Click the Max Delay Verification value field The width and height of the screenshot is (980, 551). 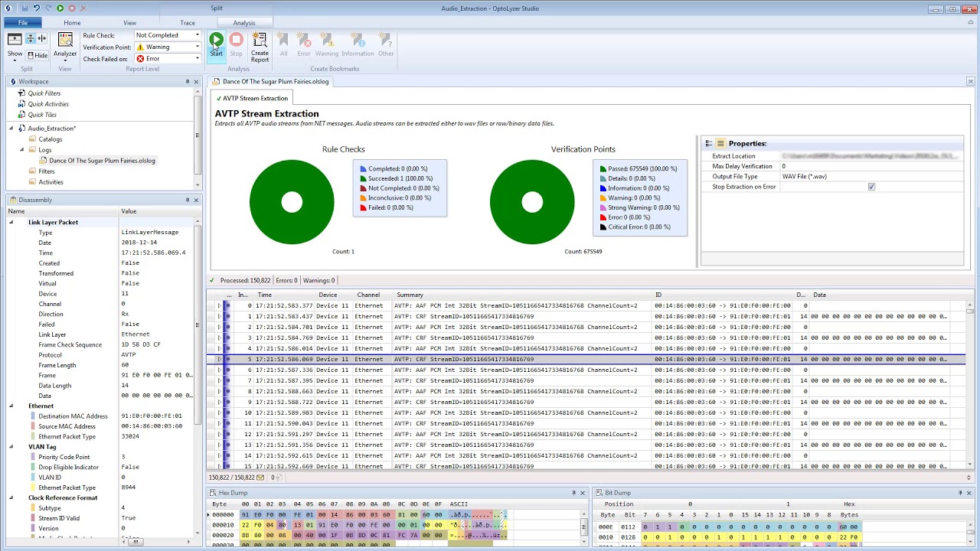click(871, 166)
